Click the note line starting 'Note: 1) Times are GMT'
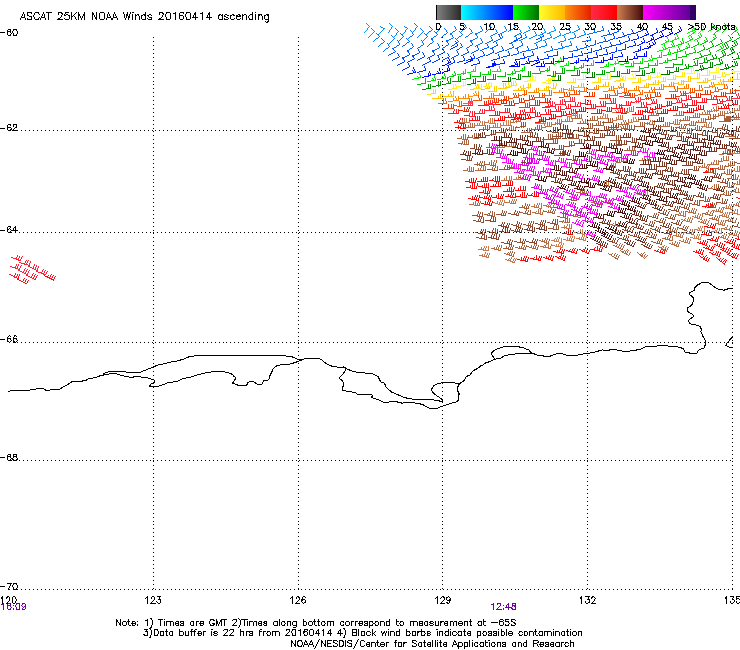This screenshot has width=740, height=650. (316, 623)
